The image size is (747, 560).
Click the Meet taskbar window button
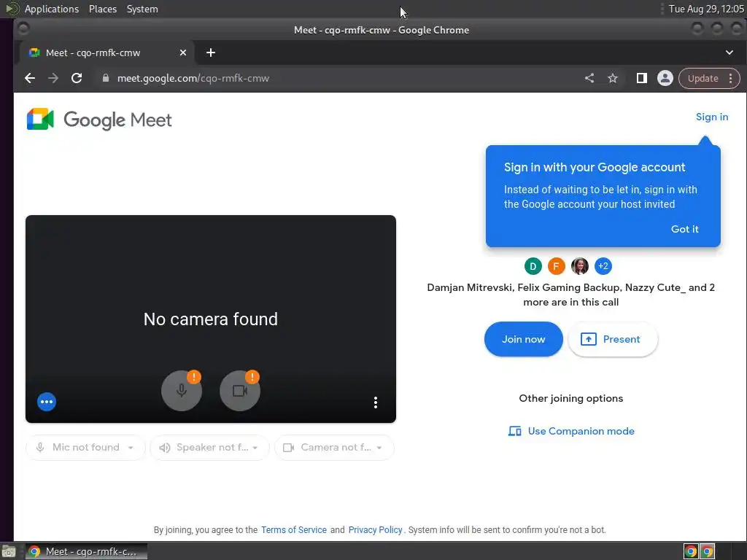(x=86, y=551)
